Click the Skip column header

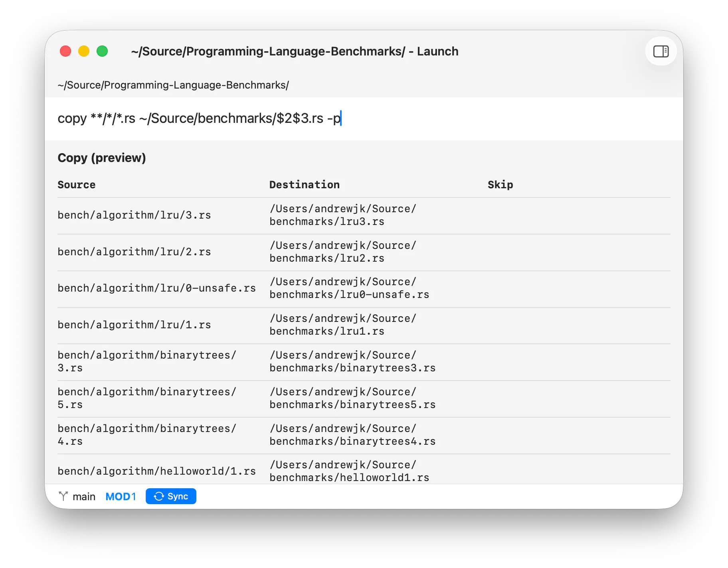[500, 185]
